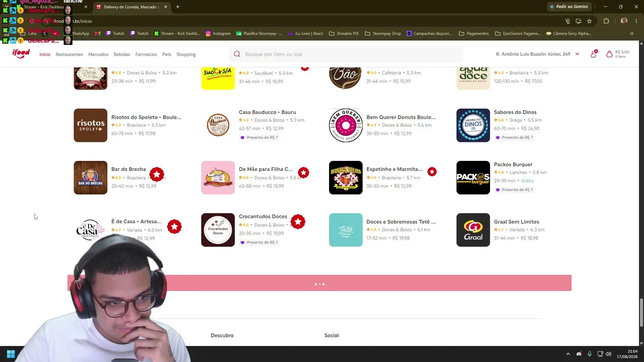Click the R$ 0,00 cart total
Viewport: 644px width, 362px height.
[622, 52]
